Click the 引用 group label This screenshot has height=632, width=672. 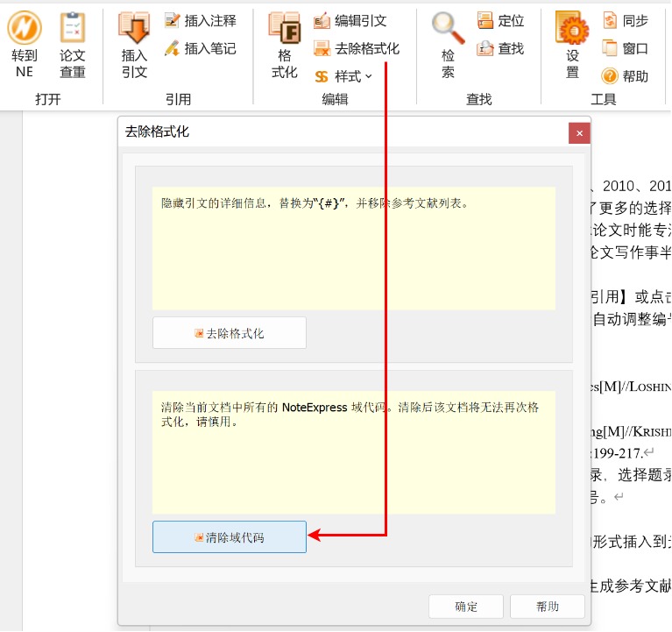click(178, 99)
